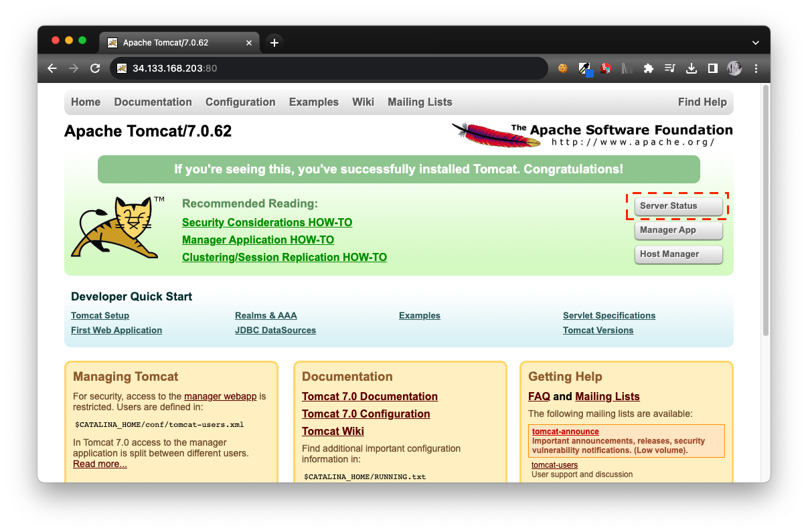Open the Chrome three-dot menu

click(756, 68)
